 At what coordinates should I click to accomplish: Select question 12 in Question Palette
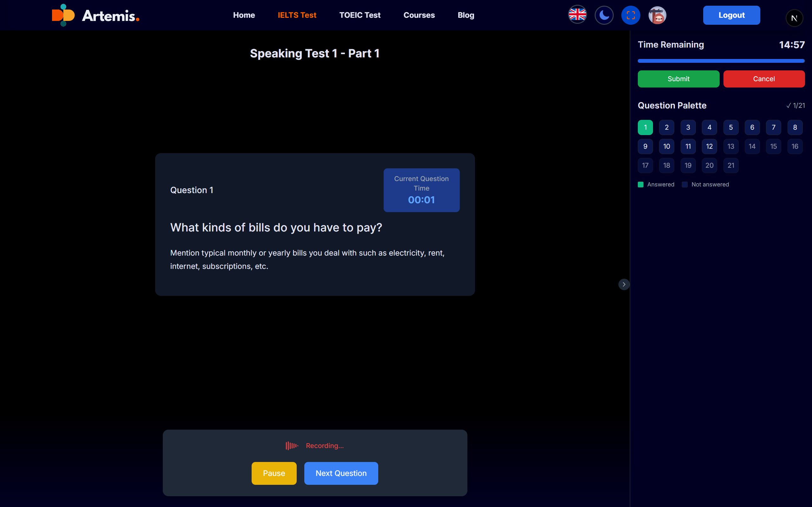coord(709,146)
